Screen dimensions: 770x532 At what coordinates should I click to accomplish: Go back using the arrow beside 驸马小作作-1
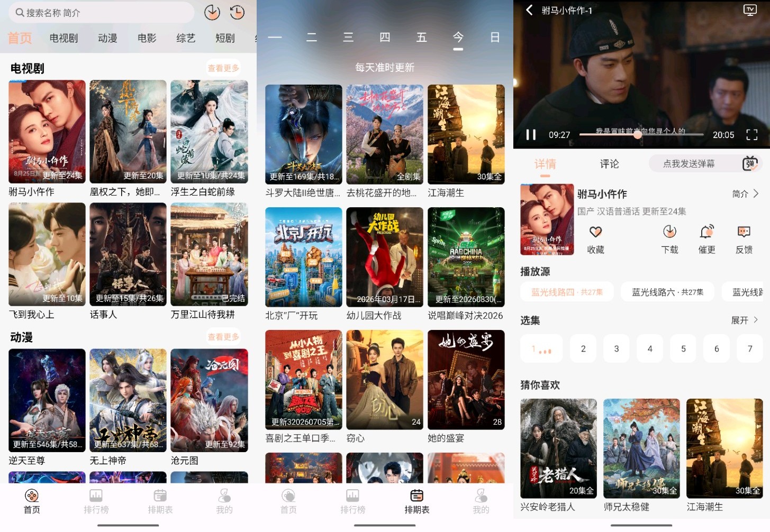point(529,10)
